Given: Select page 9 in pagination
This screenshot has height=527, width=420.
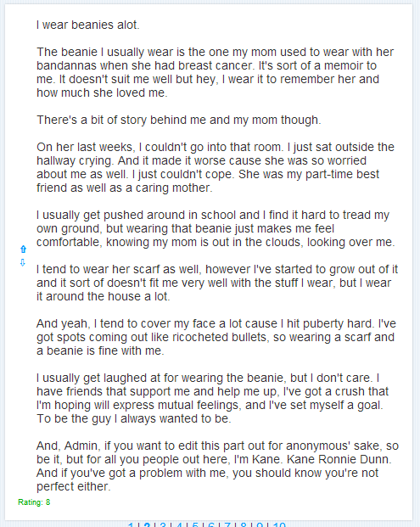Looking at the screenshot, I should coord(260,525).
